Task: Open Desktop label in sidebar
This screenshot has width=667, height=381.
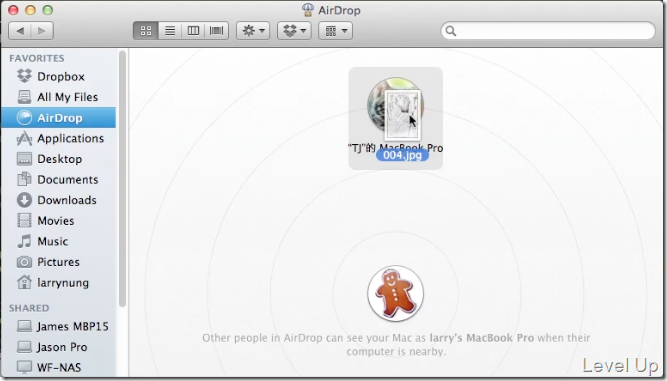Action: [60, 159]
